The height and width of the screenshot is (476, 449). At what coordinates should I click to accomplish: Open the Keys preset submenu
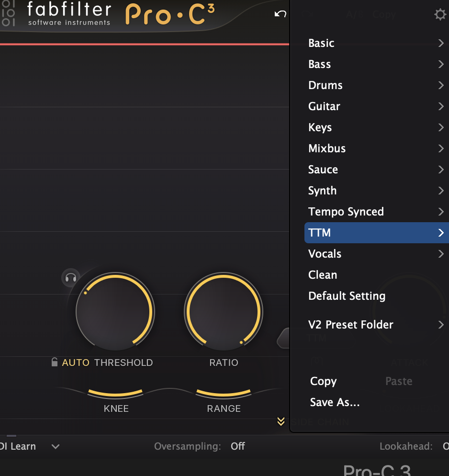[x=377, y=127]
